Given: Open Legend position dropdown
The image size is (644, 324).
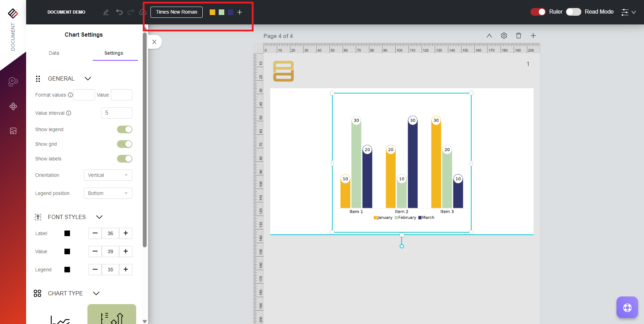Looking at the screenshot, I should pos(108,193).
